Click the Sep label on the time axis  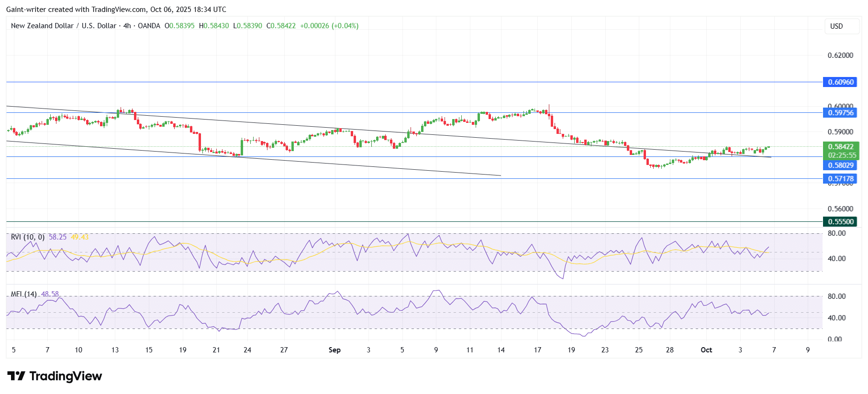click(334, 350)
